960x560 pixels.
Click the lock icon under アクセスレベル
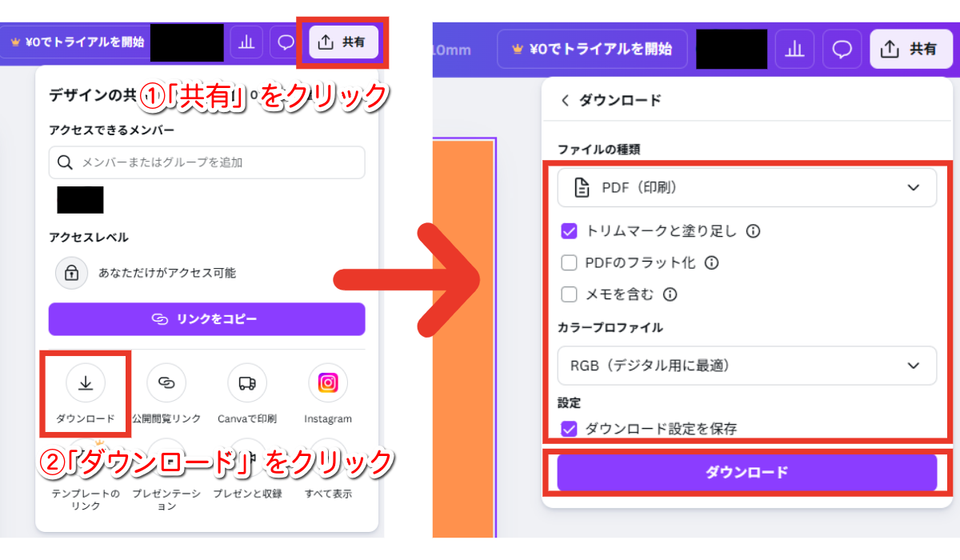point(71,273)
